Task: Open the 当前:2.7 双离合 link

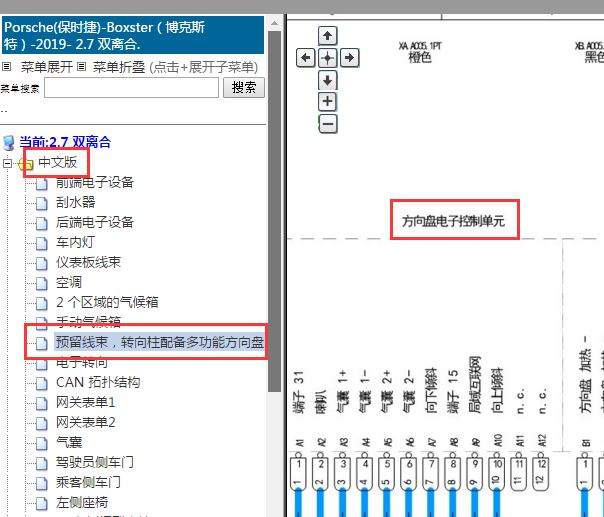Action: pyautogui.click(x=65, y=142)
